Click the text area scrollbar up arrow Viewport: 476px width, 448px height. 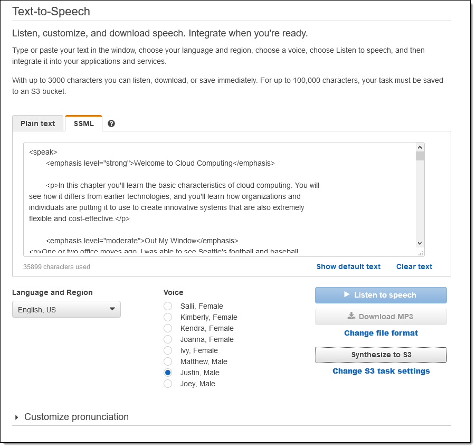coord(420,147)
